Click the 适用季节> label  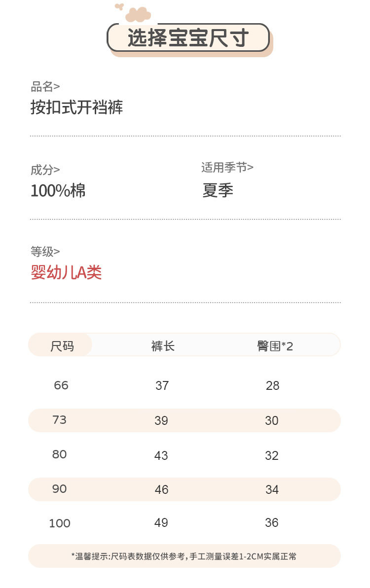(227, 168)
